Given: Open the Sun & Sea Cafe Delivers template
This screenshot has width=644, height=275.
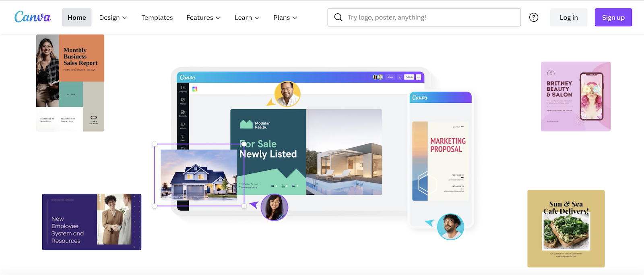Looking at the screenshot, I should pos(566,229).
